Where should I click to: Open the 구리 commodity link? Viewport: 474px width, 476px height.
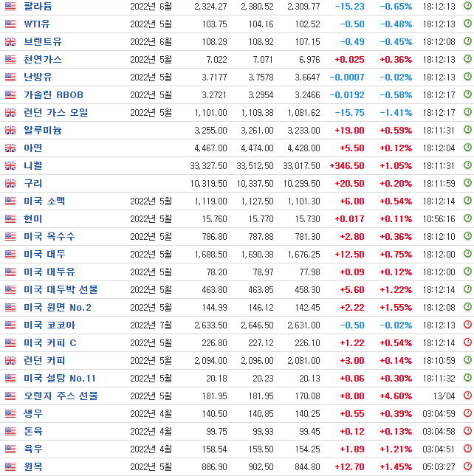click(32, 183)
